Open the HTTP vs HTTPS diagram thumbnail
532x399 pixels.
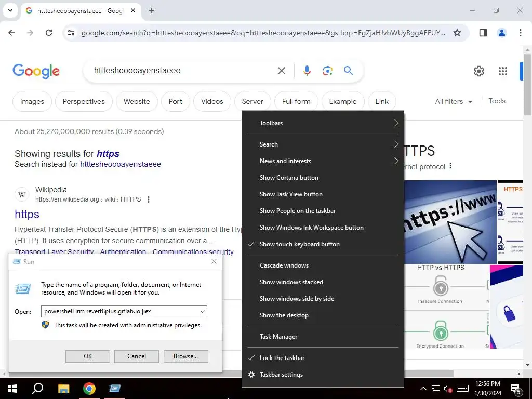446,307
